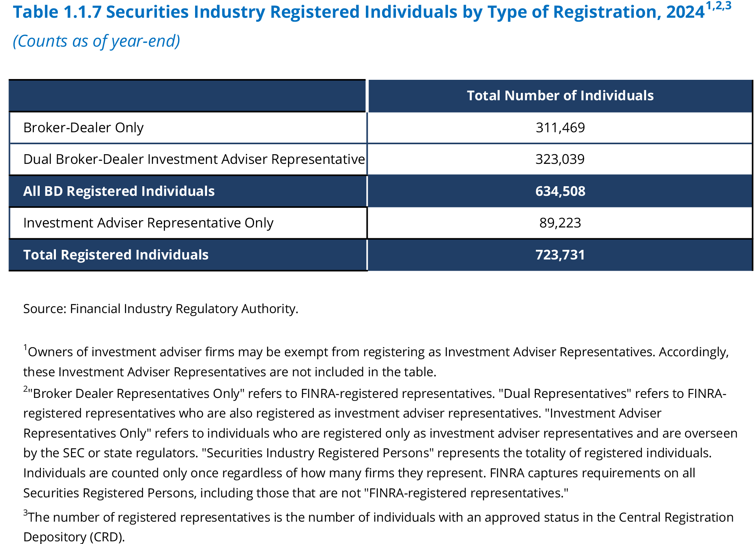Select the "Investment Adviser Representative Only" row label

[x=148, y=223]
